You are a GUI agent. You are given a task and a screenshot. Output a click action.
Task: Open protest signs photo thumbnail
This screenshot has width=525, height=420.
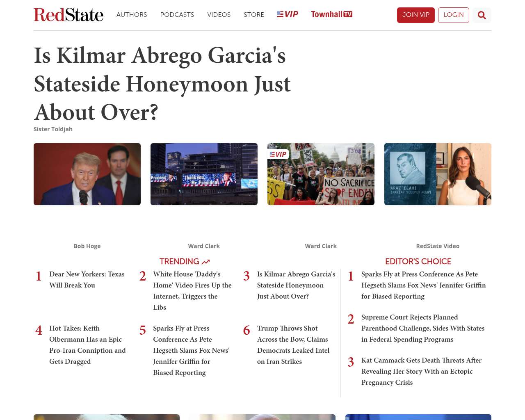tap(321, 174)
